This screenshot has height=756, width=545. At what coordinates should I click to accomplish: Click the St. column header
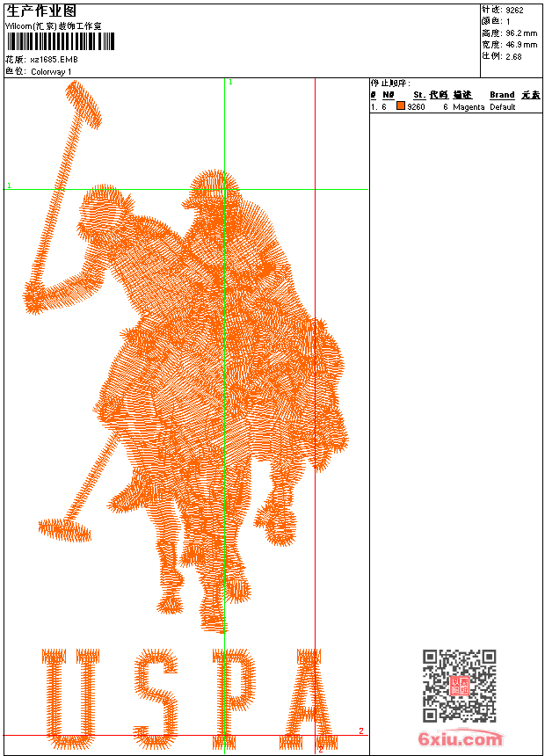pyautogui.click(x=419, y=95)
